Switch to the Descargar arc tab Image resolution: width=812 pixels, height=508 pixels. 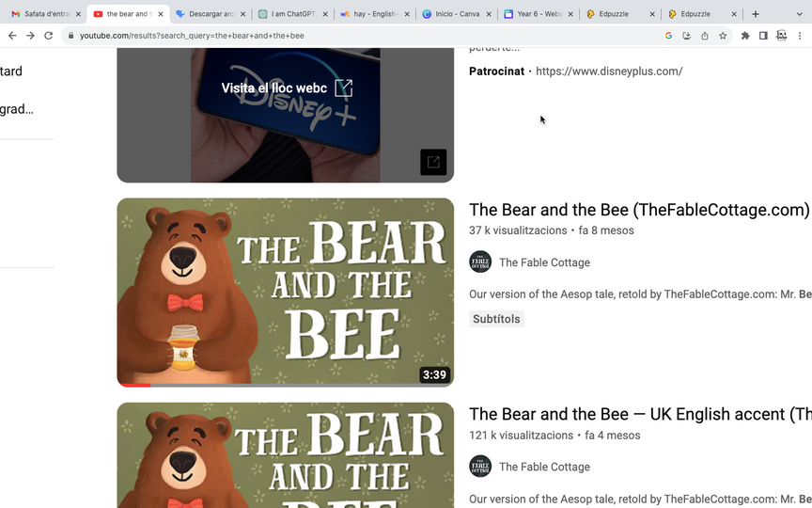210,14
